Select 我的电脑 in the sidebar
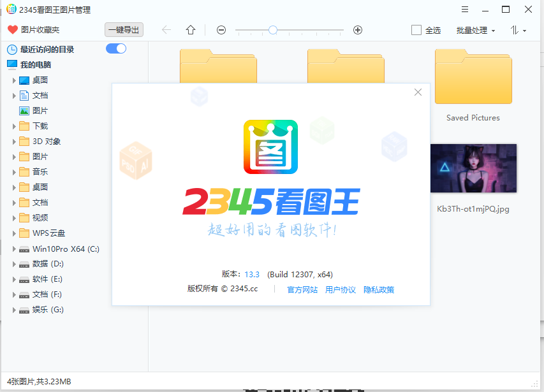This screenshot has height=392, width=544. point(38,64)
